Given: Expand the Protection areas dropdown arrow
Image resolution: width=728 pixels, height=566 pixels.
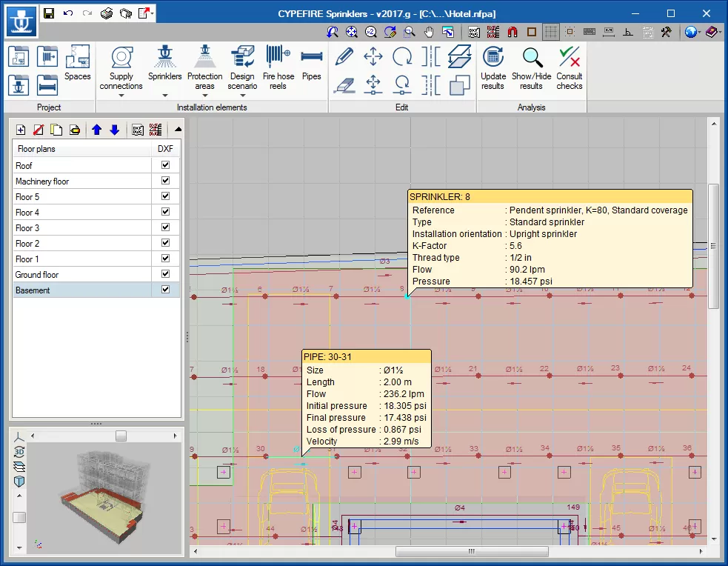Looking at the screenshot, I should (x=204, y=96).
